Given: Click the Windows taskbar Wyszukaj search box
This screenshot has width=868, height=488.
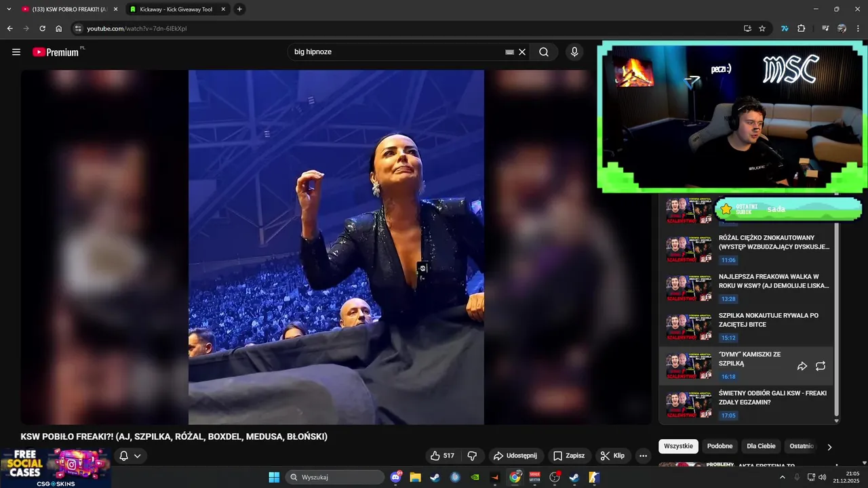Looking at the screenshot, I should click(335, 477).
